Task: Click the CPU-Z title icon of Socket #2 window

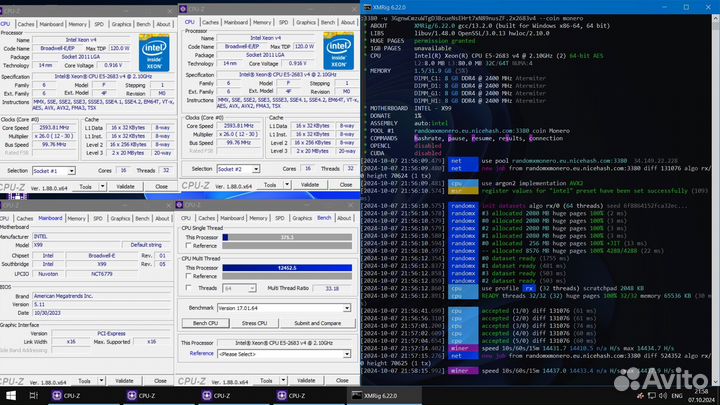Action: (x=183, y=9)
